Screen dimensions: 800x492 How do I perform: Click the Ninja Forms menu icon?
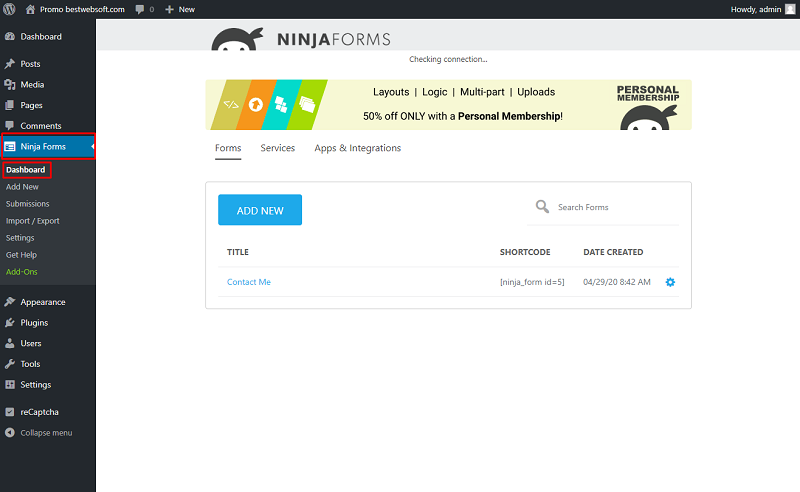[x=10, y=146]
